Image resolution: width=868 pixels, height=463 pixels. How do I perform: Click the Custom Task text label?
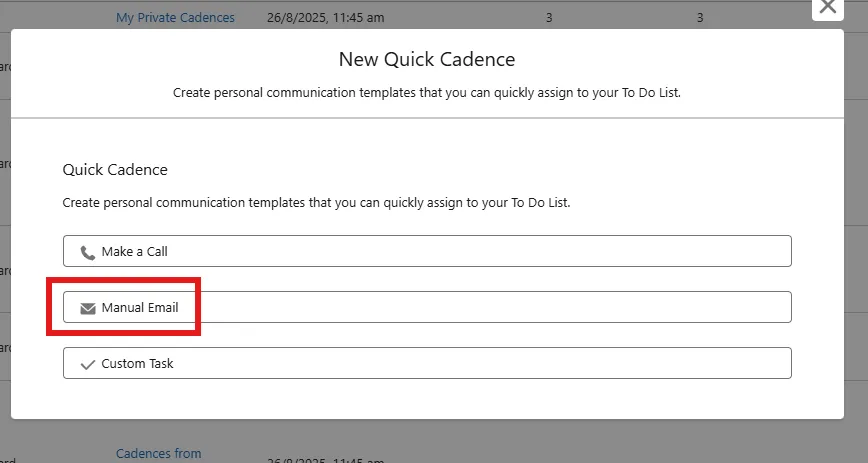pyautogui.click(x=137, y=364)
